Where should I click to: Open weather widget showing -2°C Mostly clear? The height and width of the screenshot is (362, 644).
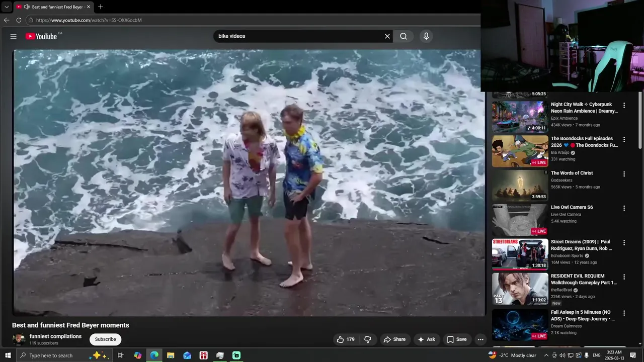point(513,355)
